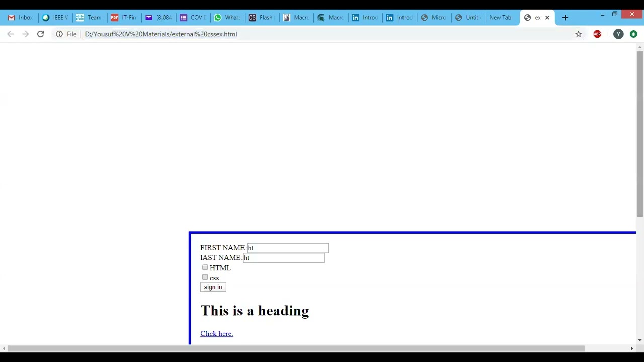Close the current external css tab
This screenshot has height=362, width=644.
[x=547, y=17]
